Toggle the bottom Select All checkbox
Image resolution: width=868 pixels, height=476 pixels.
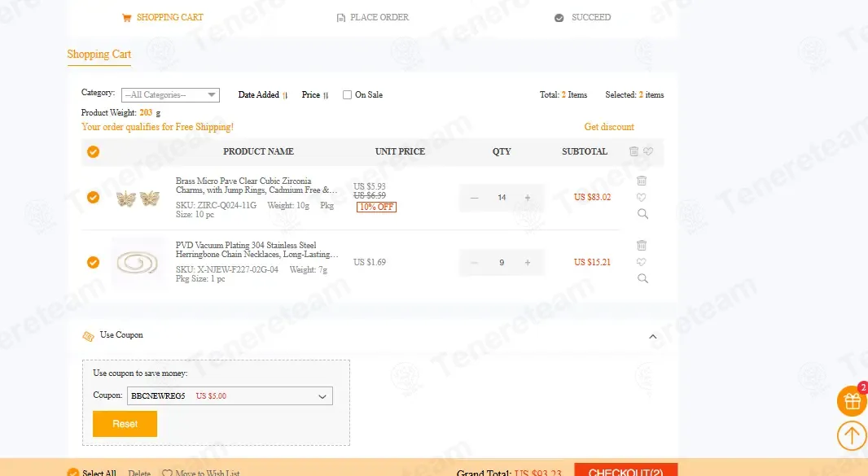click(73, 473)
